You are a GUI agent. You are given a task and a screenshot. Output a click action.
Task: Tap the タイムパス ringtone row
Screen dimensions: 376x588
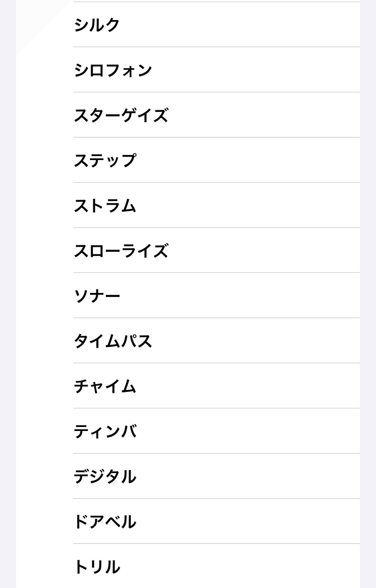[x=113, y=341]
